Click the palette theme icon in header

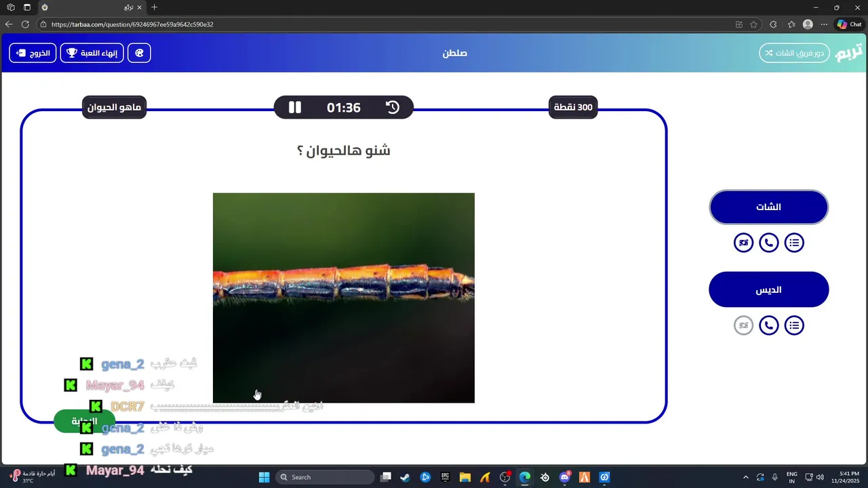pos(139,53)
